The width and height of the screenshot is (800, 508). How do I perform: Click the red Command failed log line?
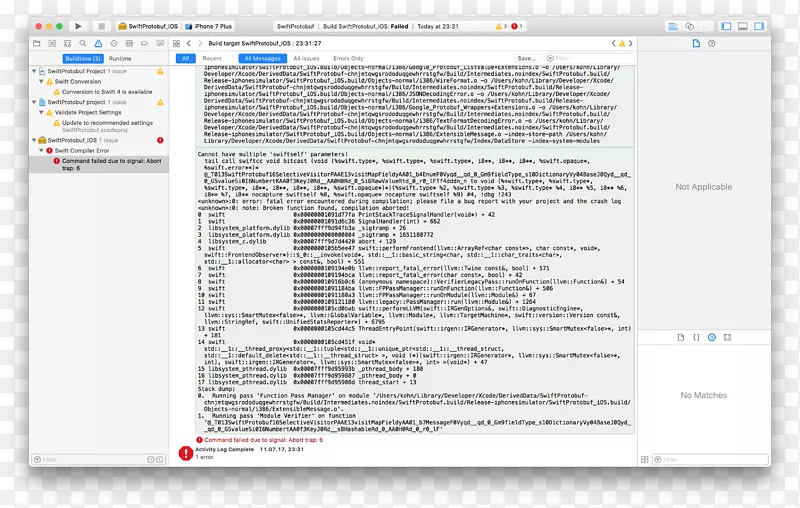point(263,440)
